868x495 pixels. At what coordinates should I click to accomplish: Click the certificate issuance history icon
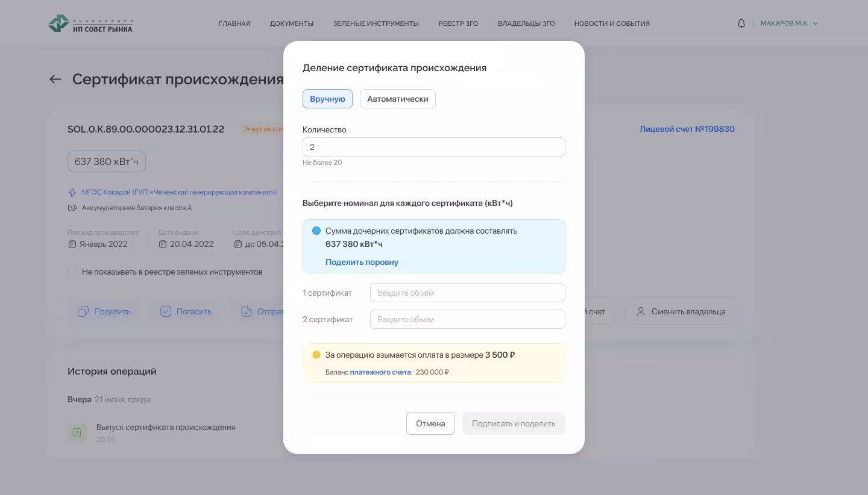tap(77, 432)
